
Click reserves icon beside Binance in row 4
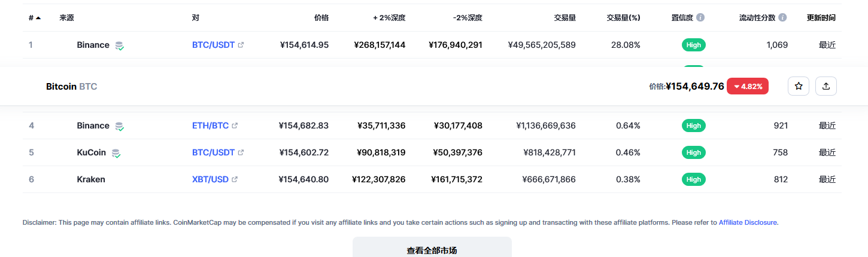(x=120, y=126)
